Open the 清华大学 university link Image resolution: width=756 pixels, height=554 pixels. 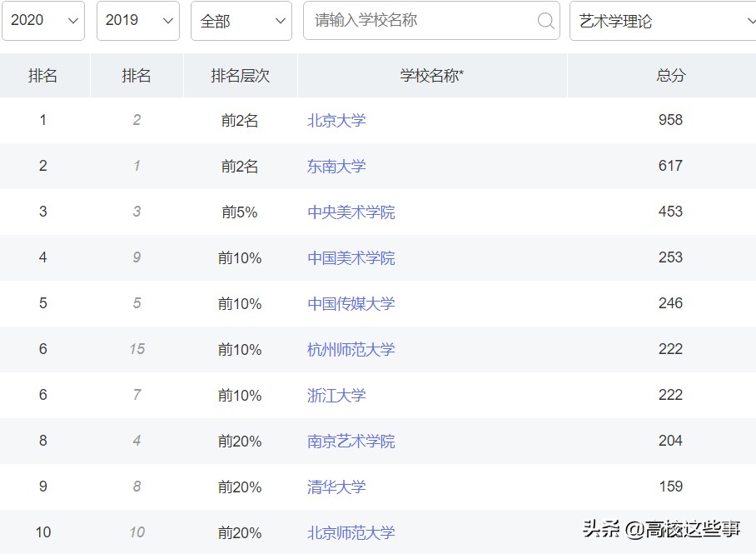pyautogui.click(x=336, y=487)
